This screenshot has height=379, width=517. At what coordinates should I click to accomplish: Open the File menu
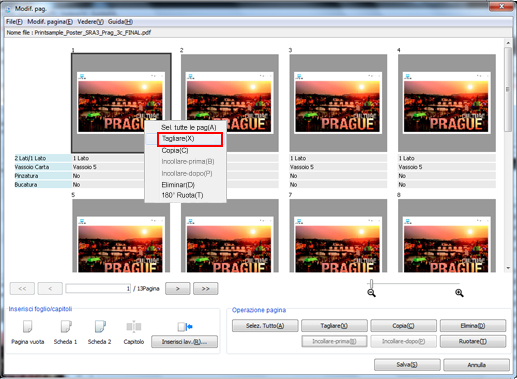pyautogui.click(x=14, y=22)
